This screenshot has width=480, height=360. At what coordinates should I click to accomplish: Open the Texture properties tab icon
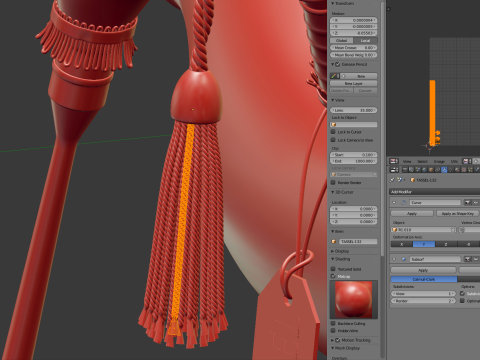tap(464, 170)
